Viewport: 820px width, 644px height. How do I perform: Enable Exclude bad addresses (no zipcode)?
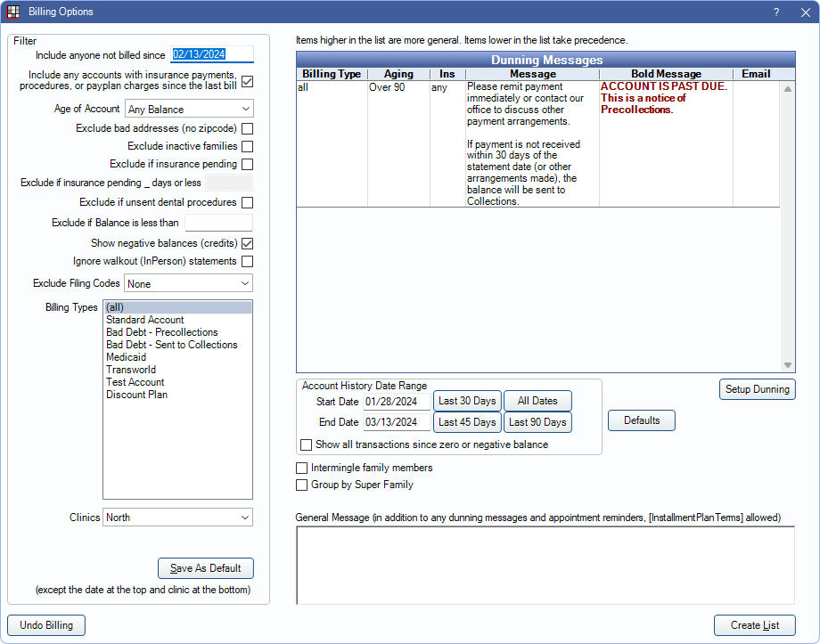(247, 128)
